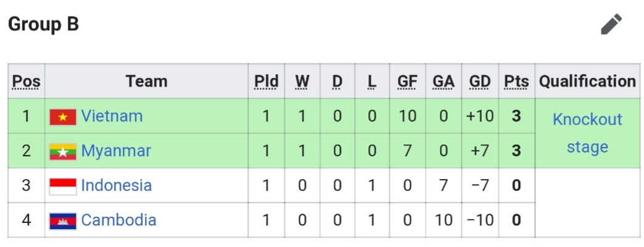Image resolution: width=644 pixels, height=247 pixels.
Task: Click the Cambodia flag icon
Action: click(x=63, y=220)
